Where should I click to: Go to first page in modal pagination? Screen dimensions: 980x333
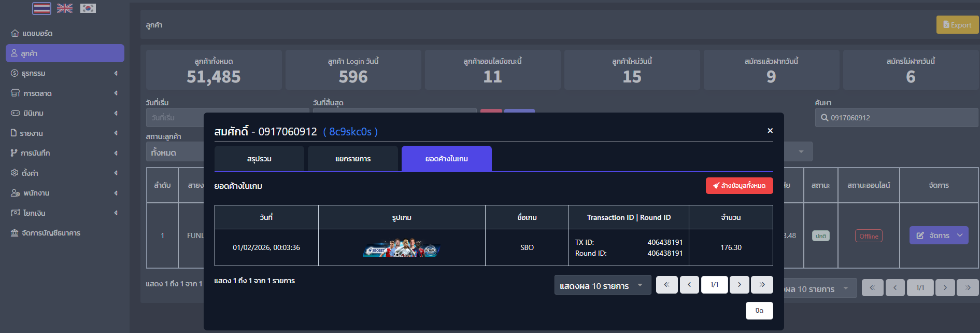click(x=666, y=285)
